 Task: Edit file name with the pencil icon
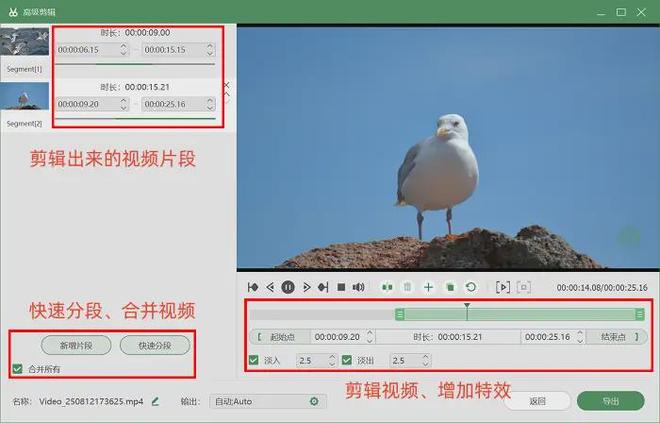point(155,401)
